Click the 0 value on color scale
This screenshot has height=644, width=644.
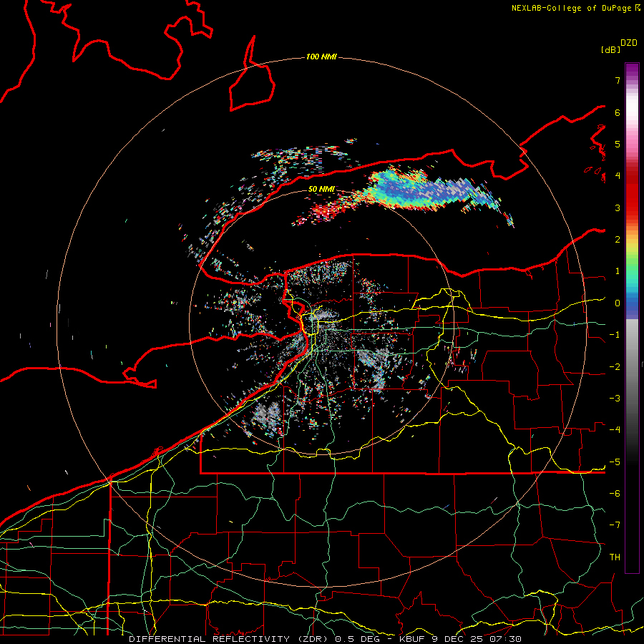[618, 303]
